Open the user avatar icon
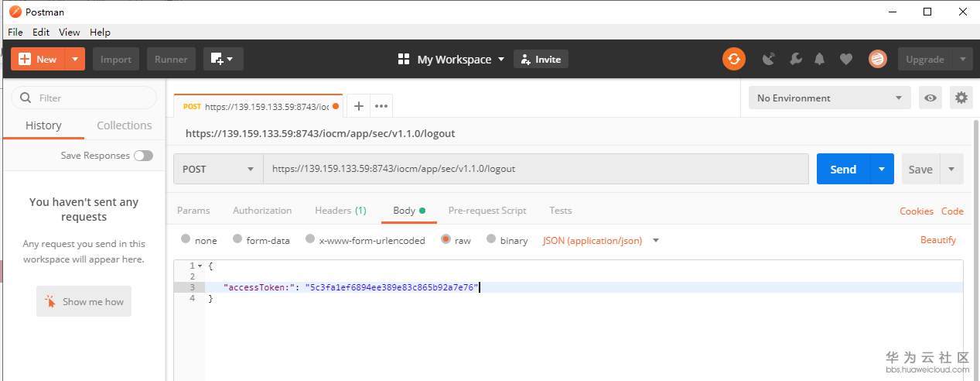This screenshot has height=381, width=980. click(877, 59)
